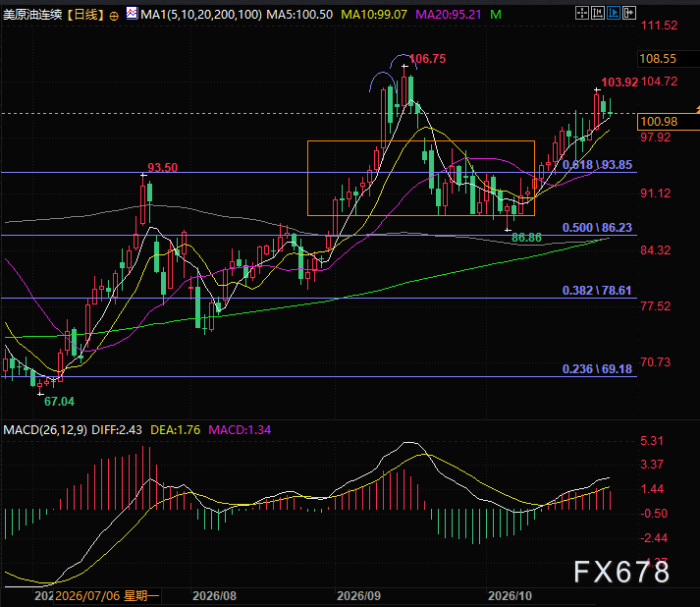Toggle the blue highlighted axis play icon

pyautogui.click(x=614, y=13)
